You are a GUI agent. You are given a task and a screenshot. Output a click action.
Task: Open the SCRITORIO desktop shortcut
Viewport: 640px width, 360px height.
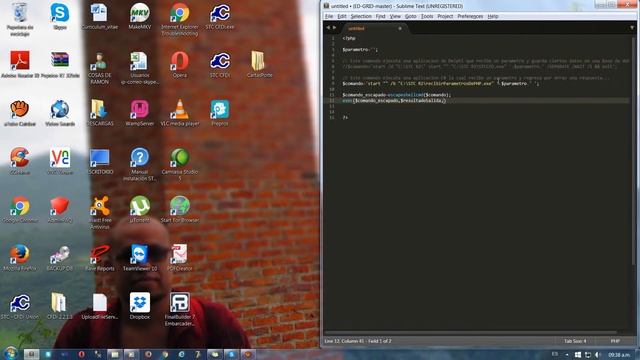coord(100,162)
